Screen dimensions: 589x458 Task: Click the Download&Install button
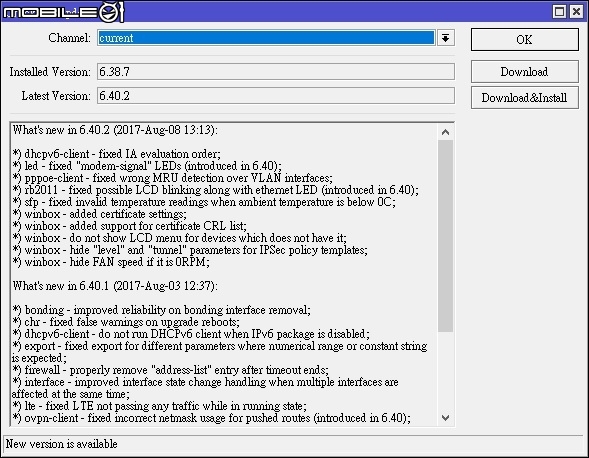[525, 98]
